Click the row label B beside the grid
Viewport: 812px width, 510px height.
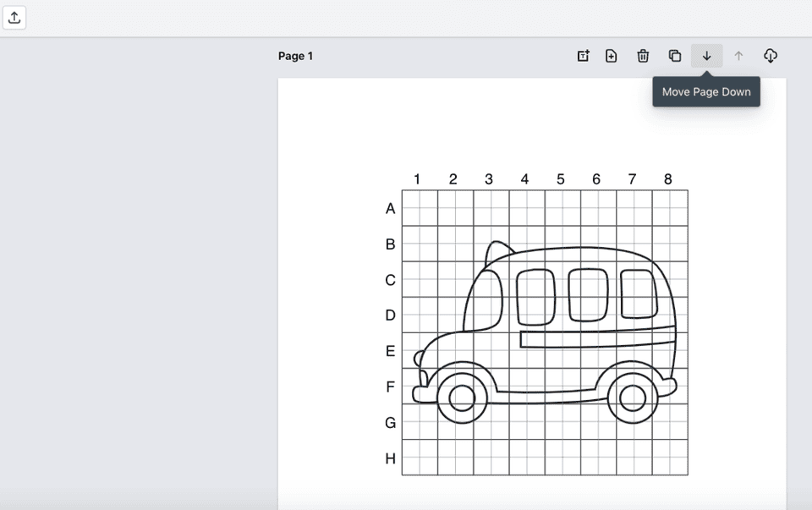point(390,244)
